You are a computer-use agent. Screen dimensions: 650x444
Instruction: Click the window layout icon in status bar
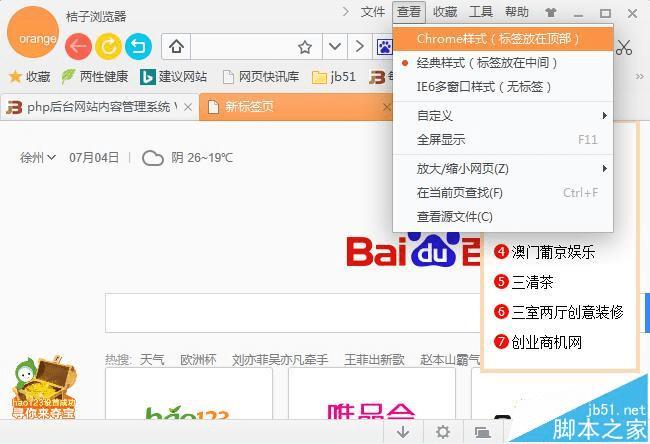pos(483,432)
